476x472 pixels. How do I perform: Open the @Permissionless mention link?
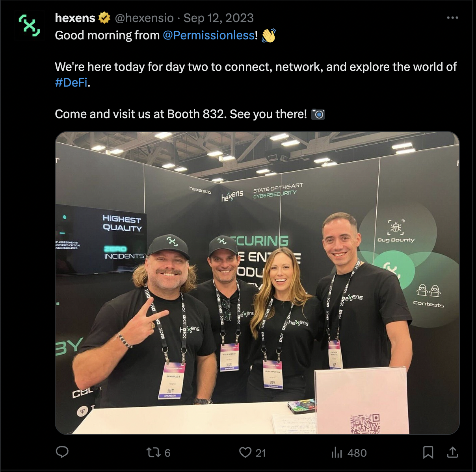tap(208, 35)
